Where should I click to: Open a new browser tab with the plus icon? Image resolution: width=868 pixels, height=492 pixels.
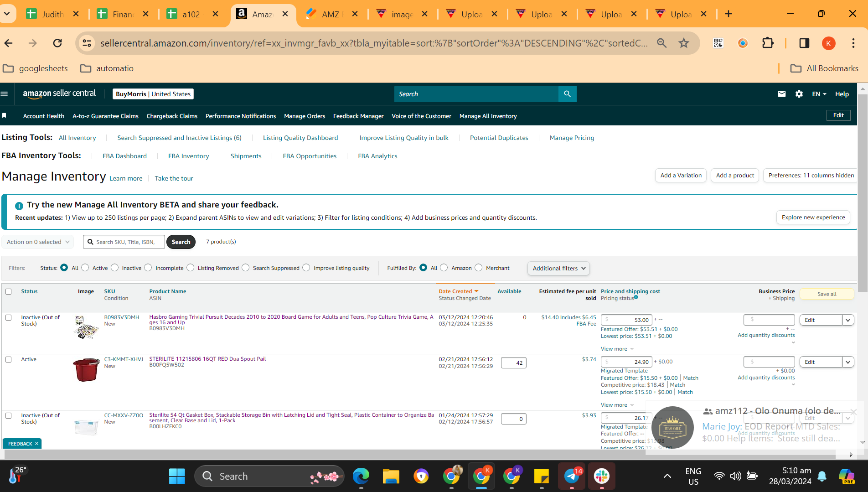728,14
